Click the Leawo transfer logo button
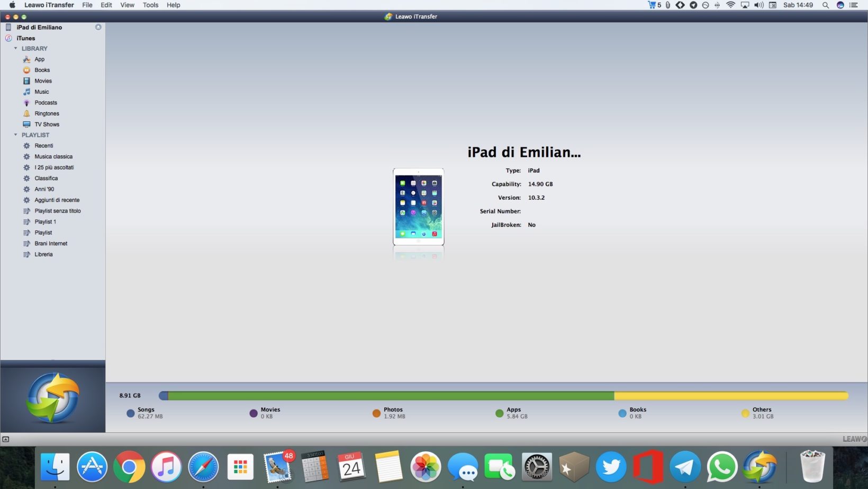This screenshot has height=489, width=868. pyautogui.click(x=53, y=398)
